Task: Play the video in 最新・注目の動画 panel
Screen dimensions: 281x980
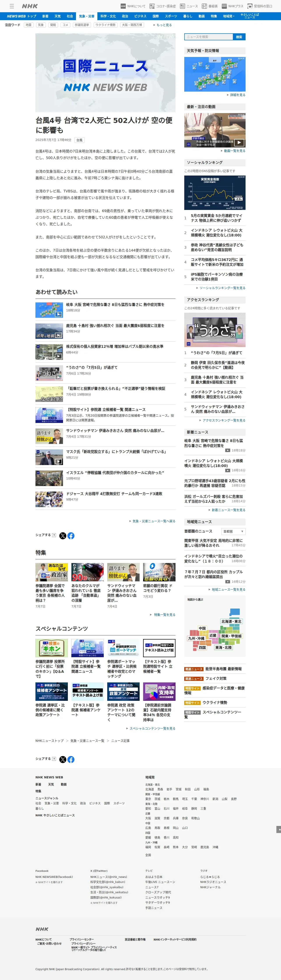Action: [215, 130]
